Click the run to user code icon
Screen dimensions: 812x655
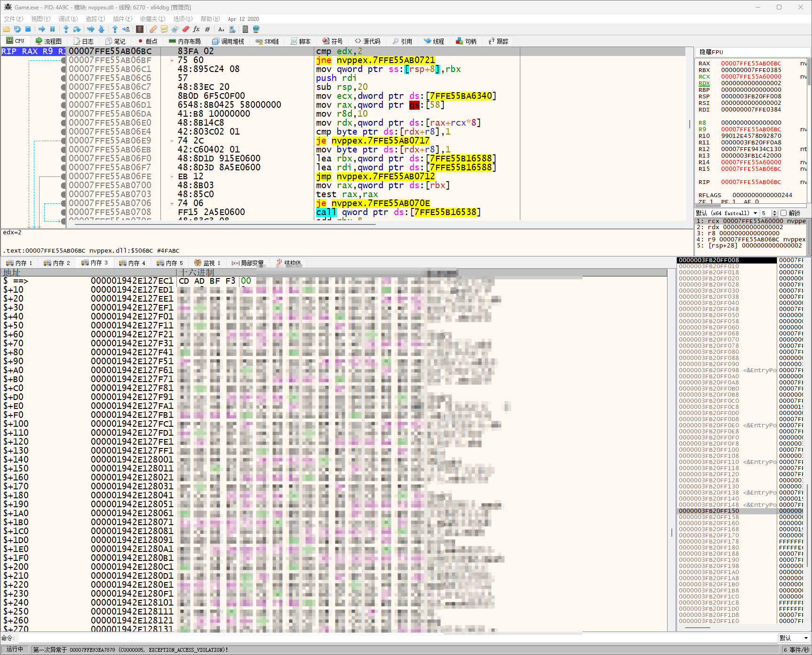tap(126, 29)
